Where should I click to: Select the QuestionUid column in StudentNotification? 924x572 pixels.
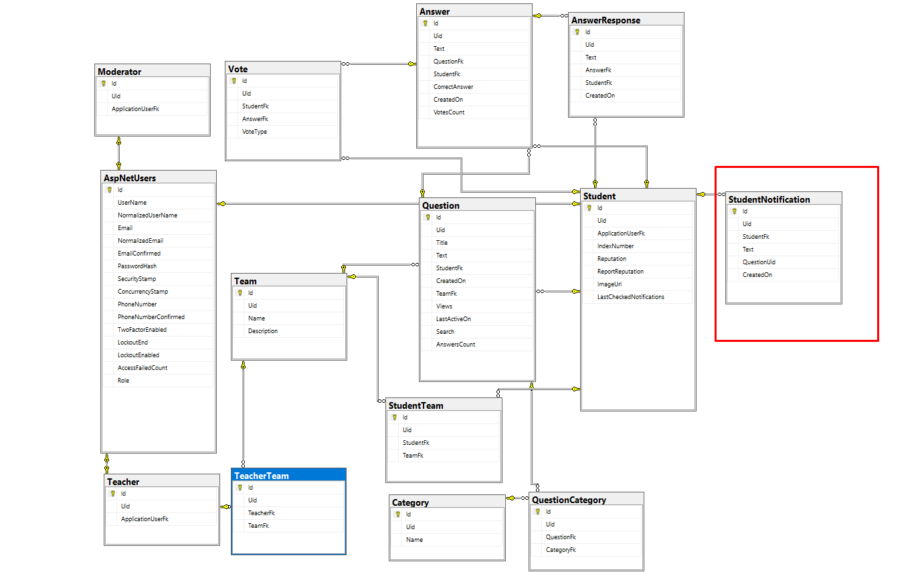(759, 262)
